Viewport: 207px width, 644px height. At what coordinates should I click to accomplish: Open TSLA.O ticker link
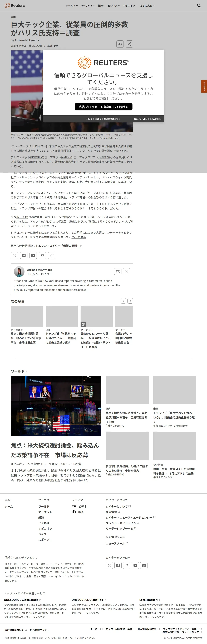coord(34,173)
